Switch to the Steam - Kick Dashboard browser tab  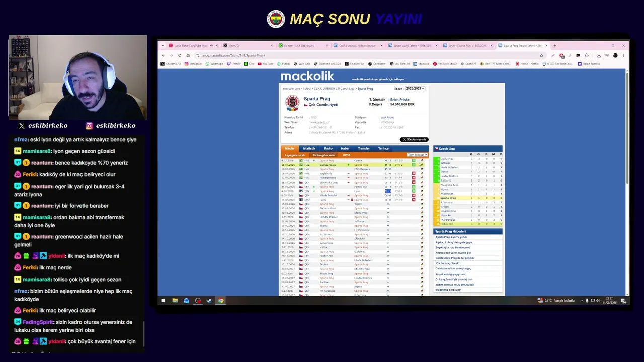coord(302,45)
